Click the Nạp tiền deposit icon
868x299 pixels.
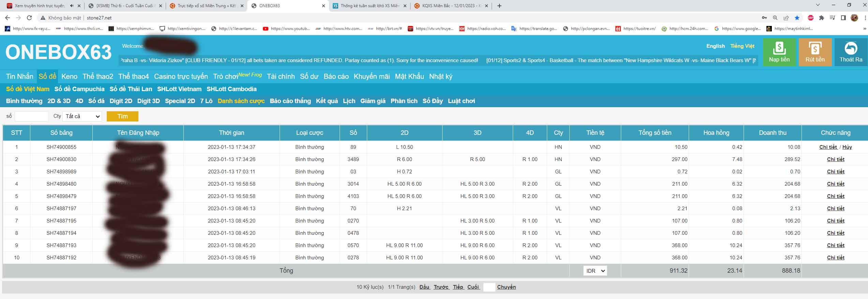779,49
